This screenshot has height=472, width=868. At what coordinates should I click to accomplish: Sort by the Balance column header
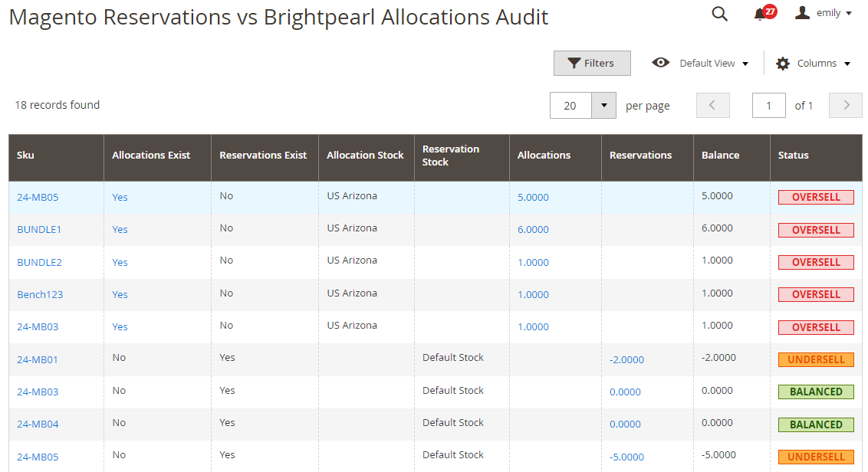tap(719, 155)
